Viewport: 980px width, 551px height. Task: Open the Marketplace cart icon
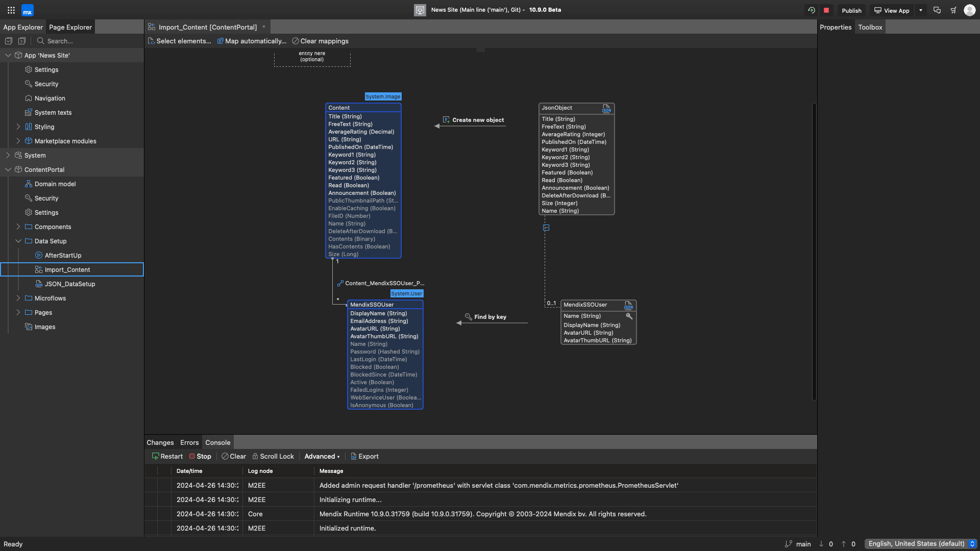tap(953, 10)
